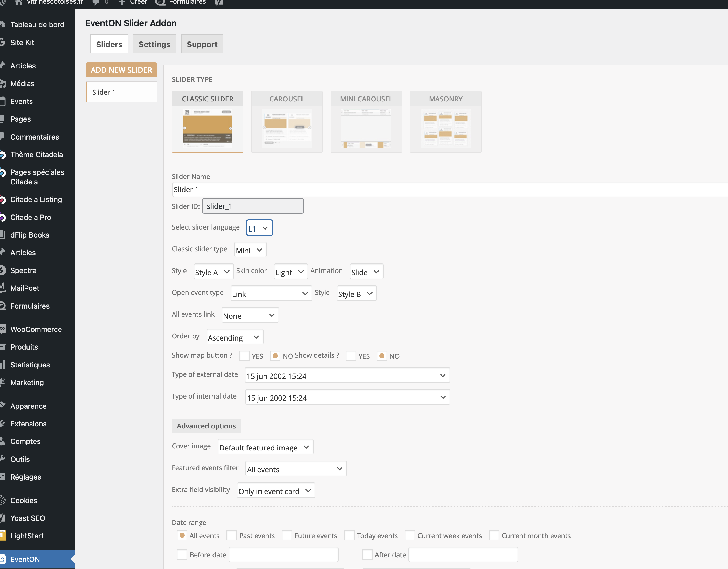Click the ADD NEW SLIDER button
The width and height of the screenshot is (728, 569).
tap(121, 70)
